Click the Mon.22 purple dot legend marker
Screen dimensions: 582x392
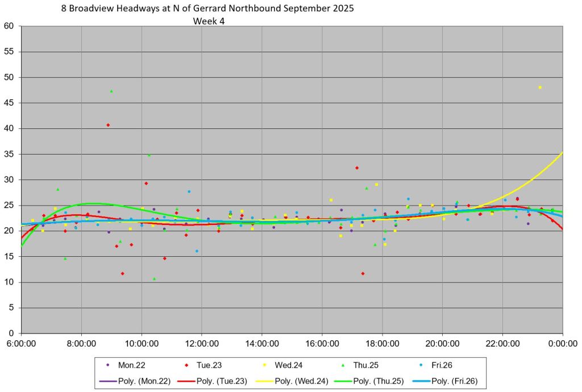tap(109, 365)
